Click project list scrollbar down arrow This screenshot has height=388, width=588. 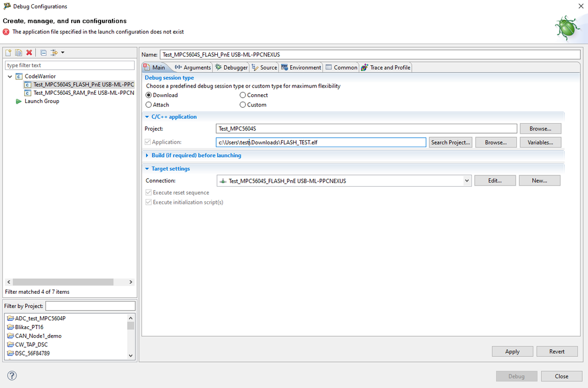point(131,356)
